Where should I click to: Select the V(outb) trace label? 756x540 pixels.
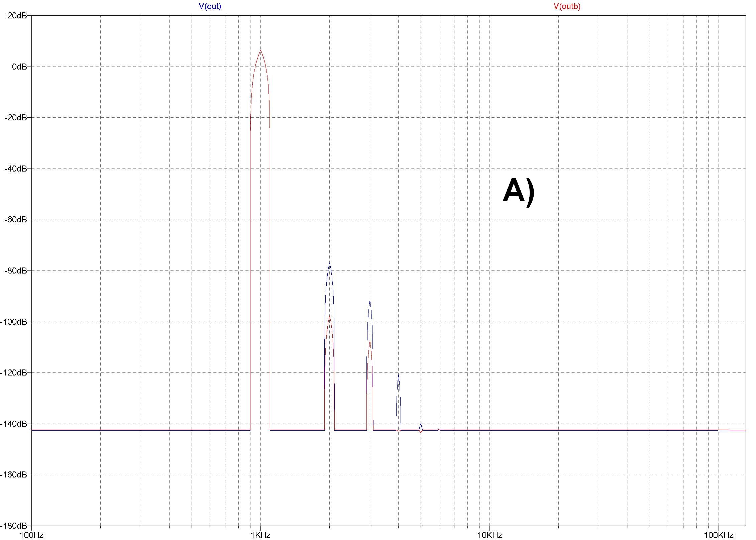[567, 6]
